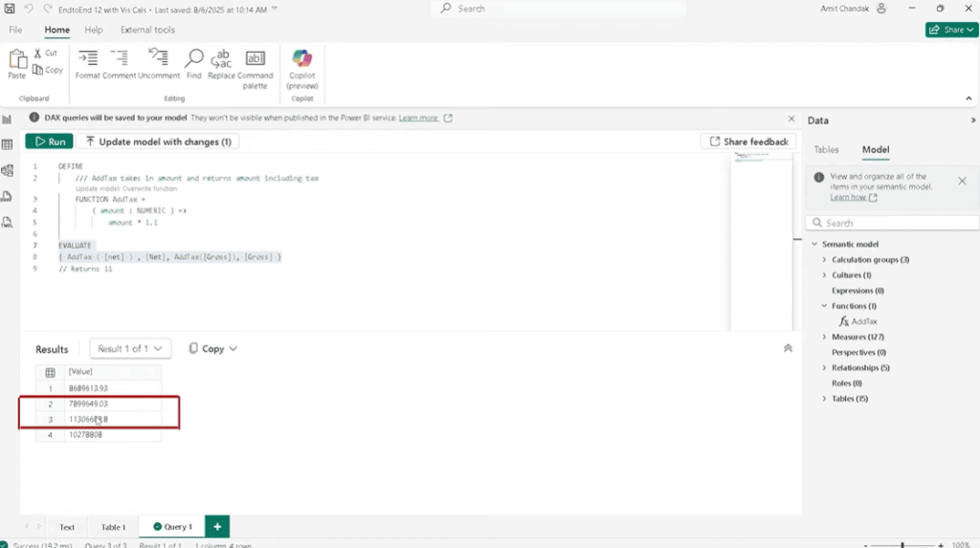
Task: Switch to Report view in left sidebar
Action: [x=7, y=120]
